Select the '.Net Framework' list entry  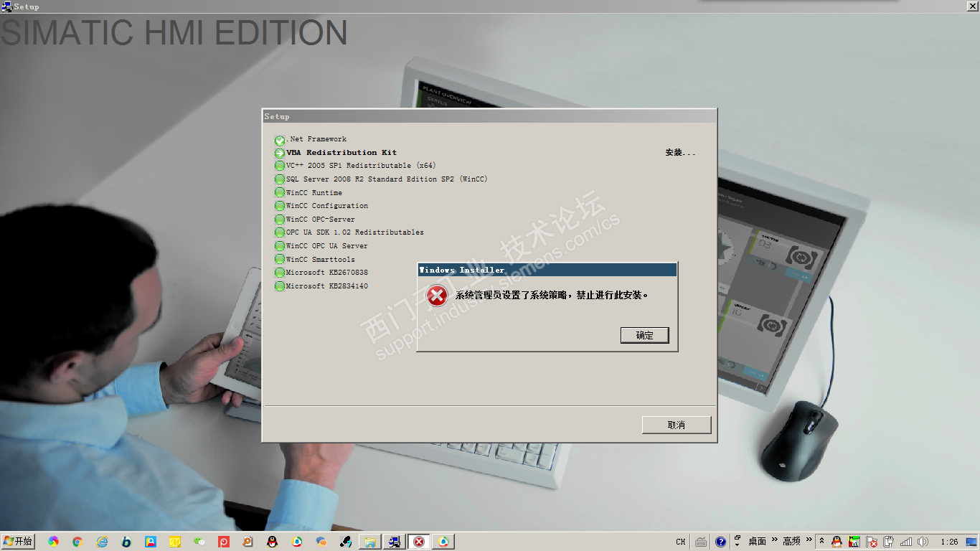click(316, 139)
